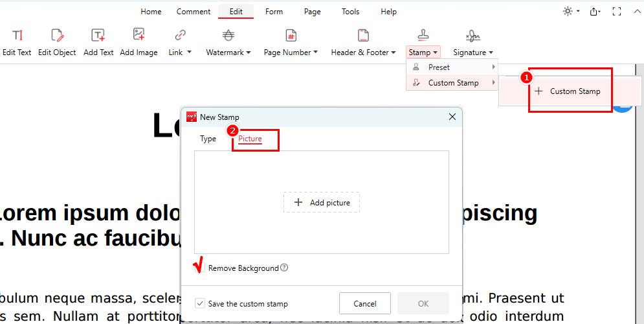Select the Edit Text tool

(x=17, y=42)
